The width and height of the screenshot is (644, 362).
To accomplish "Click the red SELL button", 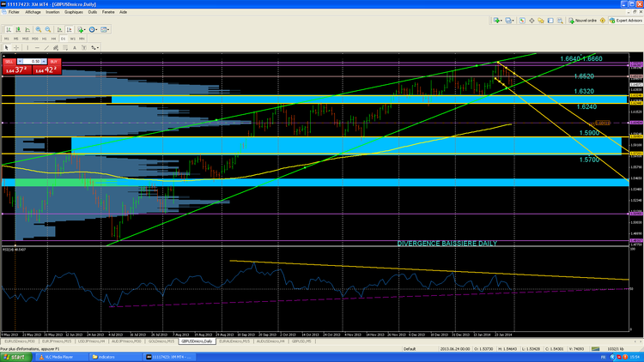I will point(9,63).
